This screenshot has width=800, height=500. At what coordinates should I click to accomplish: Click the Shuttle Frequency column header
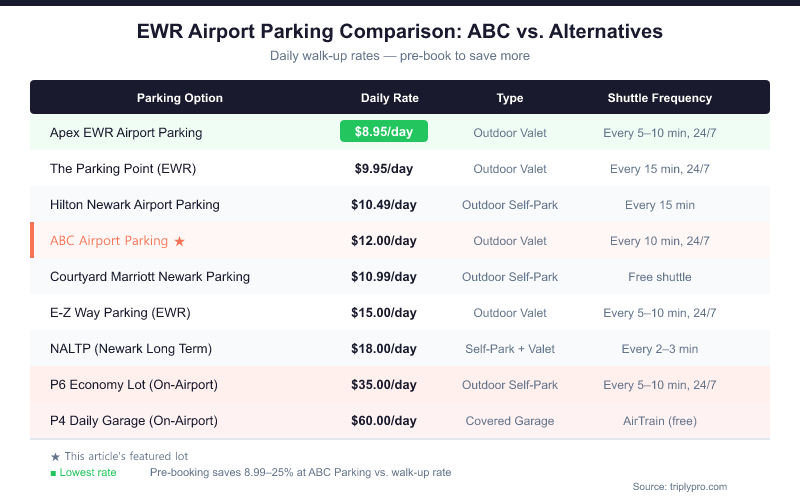pyautogui.click(x=660, y=98)
